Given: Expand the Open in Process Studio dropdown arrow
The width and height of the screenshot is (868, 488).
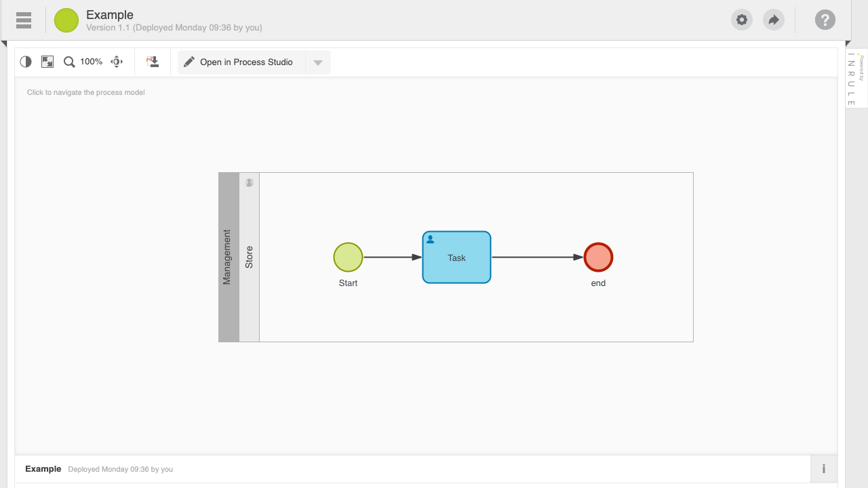Looking at the screenshot, I should pyautogui.click(x=318, y=62).
